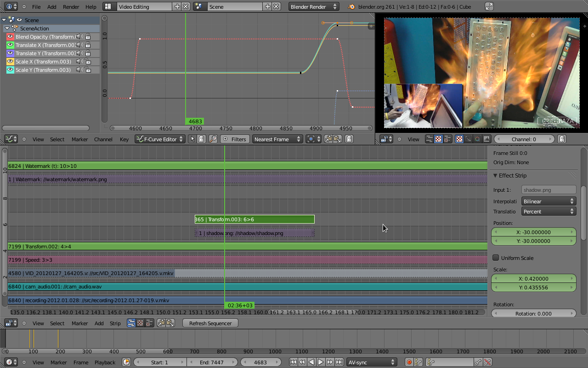588x368 pixels.
Task: Unlock the Translate X channel
Action: [x=88, y=45]
